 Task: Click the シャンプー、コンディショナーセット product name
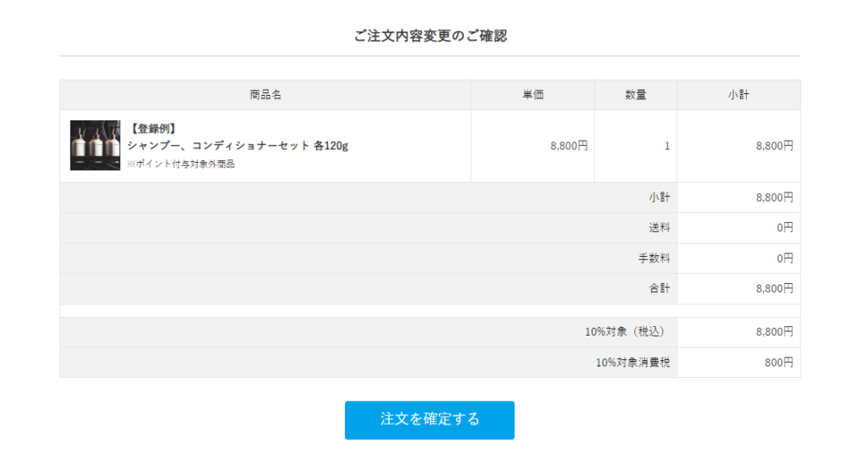pyautogui.click(x=237, y=146)
